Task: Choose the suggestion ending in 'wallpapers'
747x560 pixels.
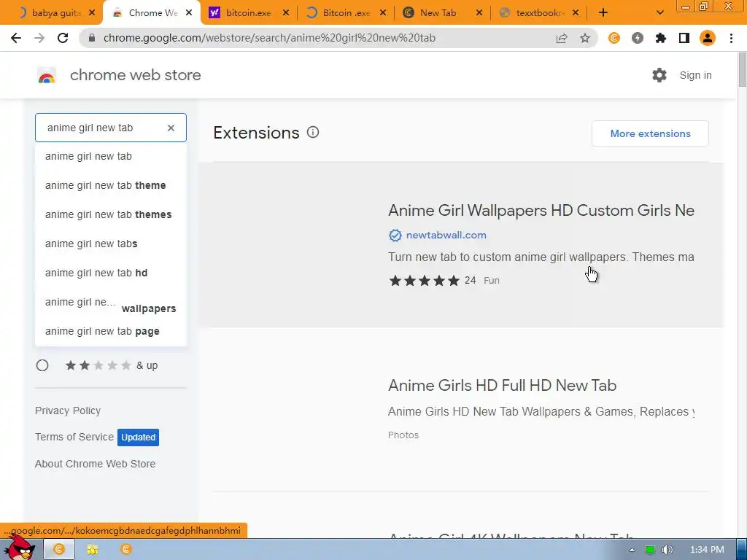Action: point(111,305)
